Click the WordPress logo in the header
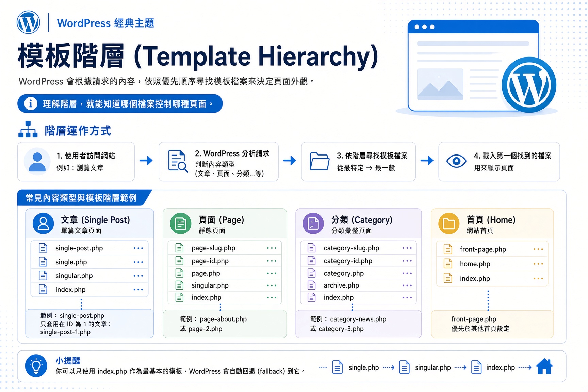 click(29, 22)
